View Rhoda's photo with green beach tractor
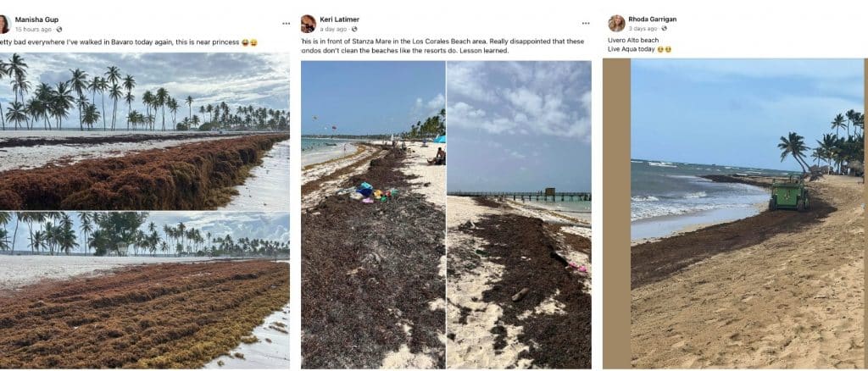The image size is (868, 371). 748,213
